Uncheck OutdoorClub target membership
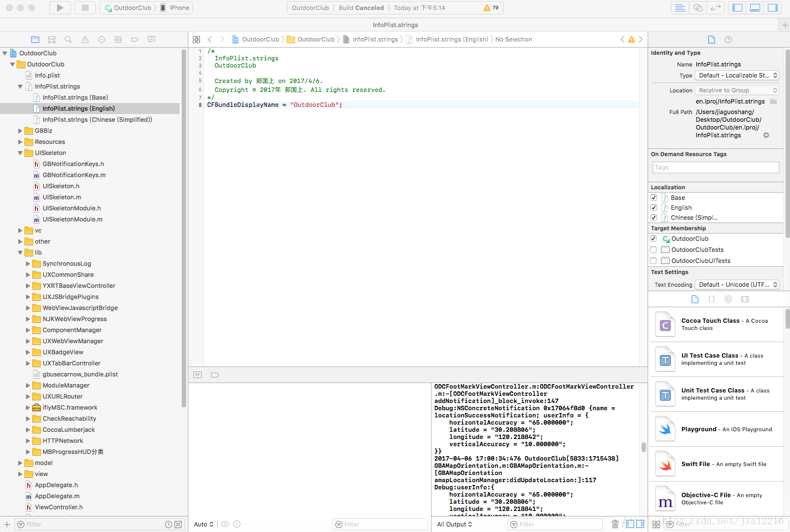790x532 pixels. [x=653, y=239]
